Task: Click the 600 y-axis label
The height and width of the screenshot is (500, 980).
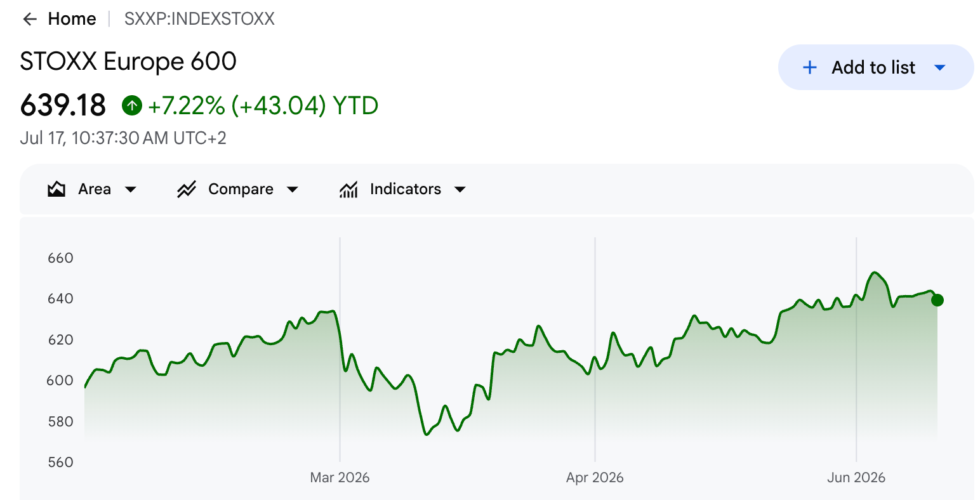Action: tap(61, 381)
